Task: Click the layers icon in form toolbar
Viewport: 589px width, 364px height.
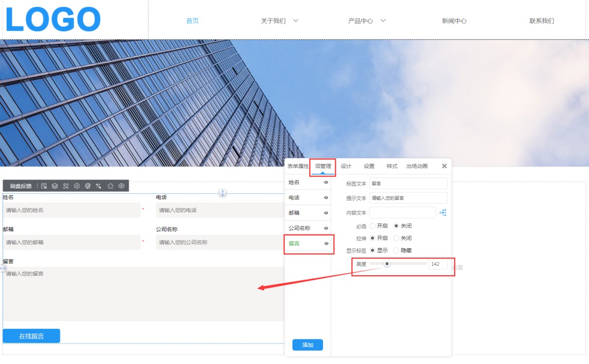Action: pyautogui.click(x=55, y=186)
